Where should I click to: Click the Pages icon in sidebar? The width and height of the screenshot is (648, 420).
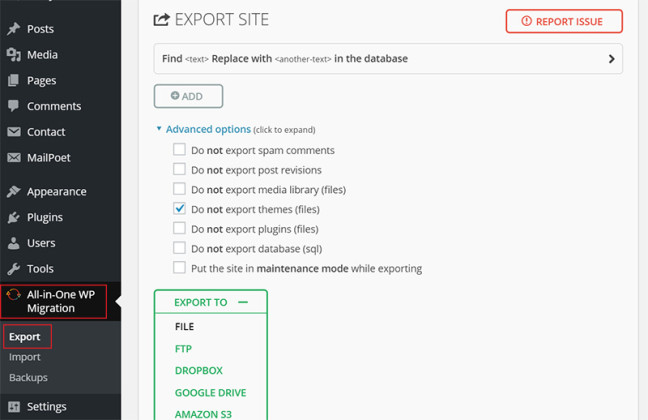coord(14,80)
